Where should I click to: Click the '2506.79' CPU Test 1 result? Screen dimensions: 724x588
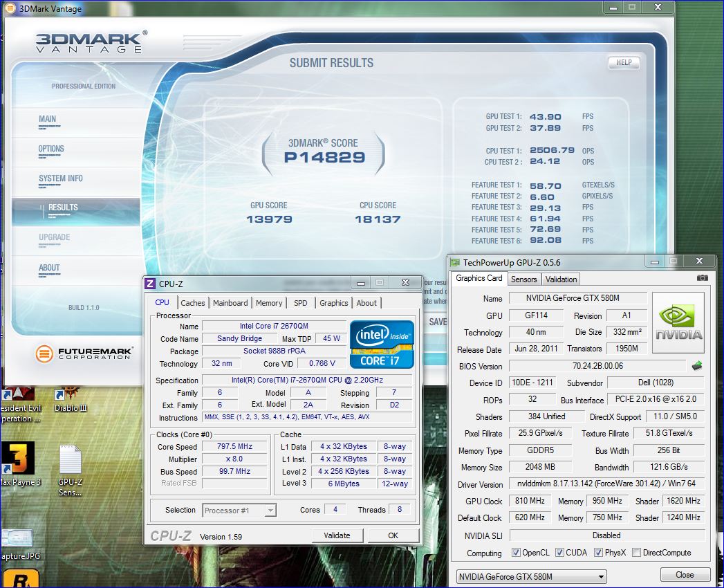(x=553, y=150)
